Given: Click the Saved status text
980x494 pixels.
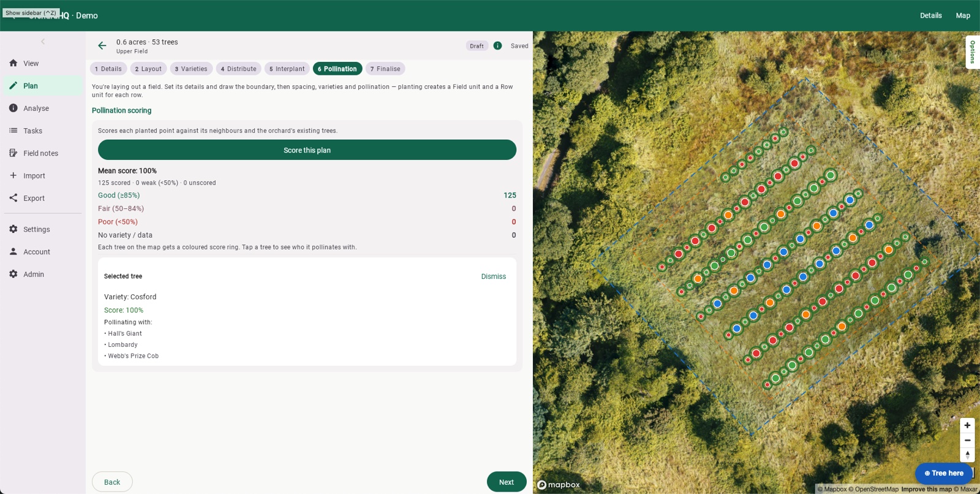Looking at the screenshot, I should (x=519, y=46).
